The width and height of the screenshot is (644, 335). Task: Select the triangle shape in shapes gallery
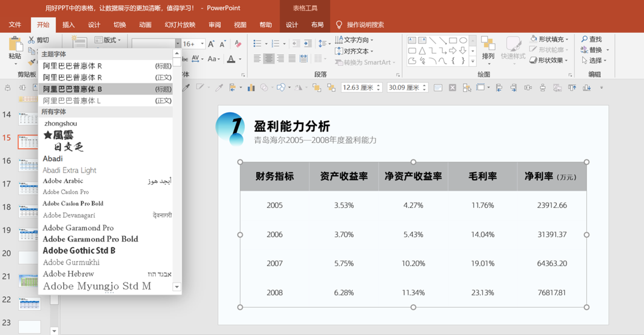pos(422,51)
